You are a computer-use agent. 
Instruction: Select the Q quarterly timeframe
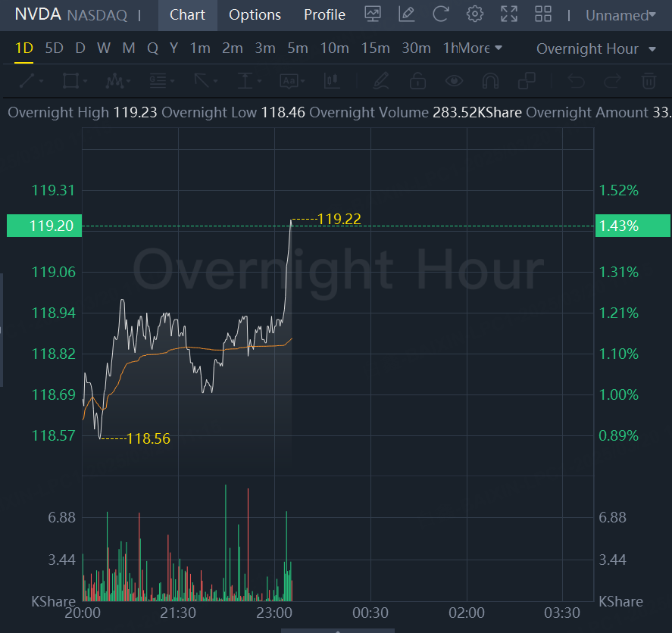tap(152, 48)
